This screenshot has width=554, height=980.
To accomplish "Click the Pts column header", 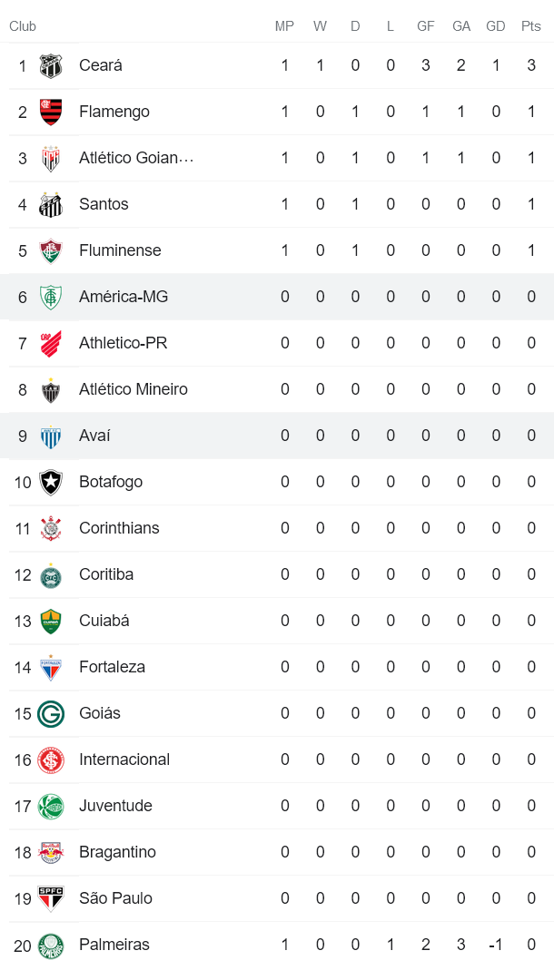I will coord(531,26).
